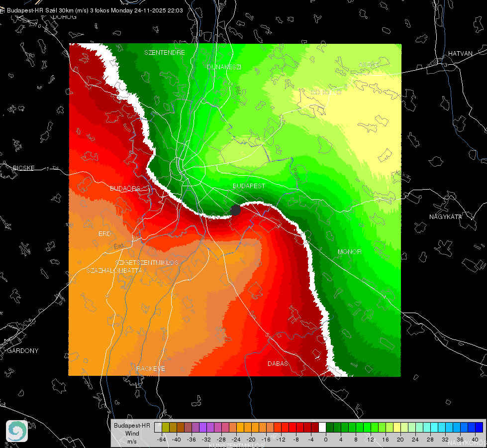Click the NAGYKÁTA city label
This screenshot has height=448, width=487.
tap(445, 217)
